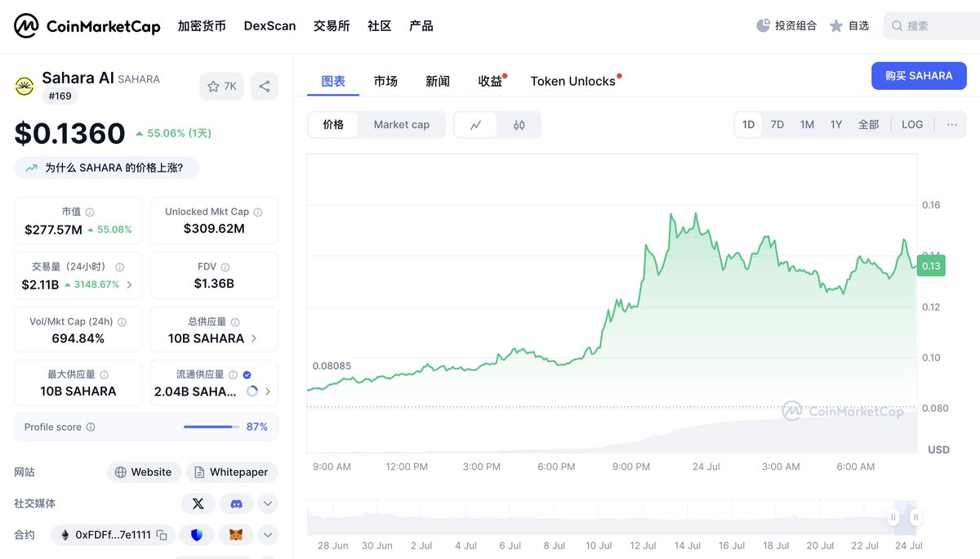This screenshot has height=559, width=980.
Task: Open the portfolio pie chart icon
Action: tap(764, 25)
